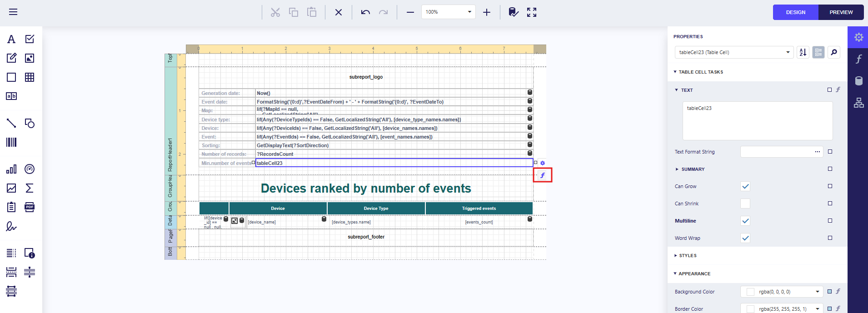
Task: Open the Report Explorer tree panel
Action: 858,103
